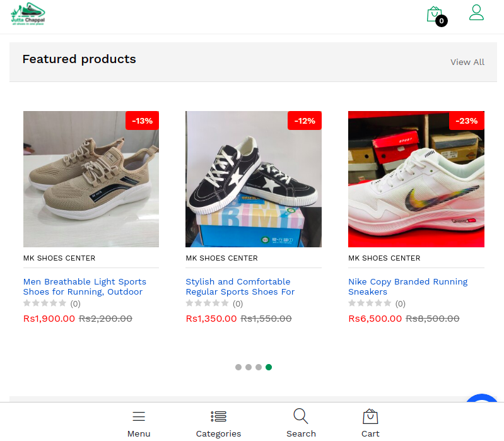Open the hamburger Menu icon
Viewport: 504px width, 441px height.
point(139,417)
